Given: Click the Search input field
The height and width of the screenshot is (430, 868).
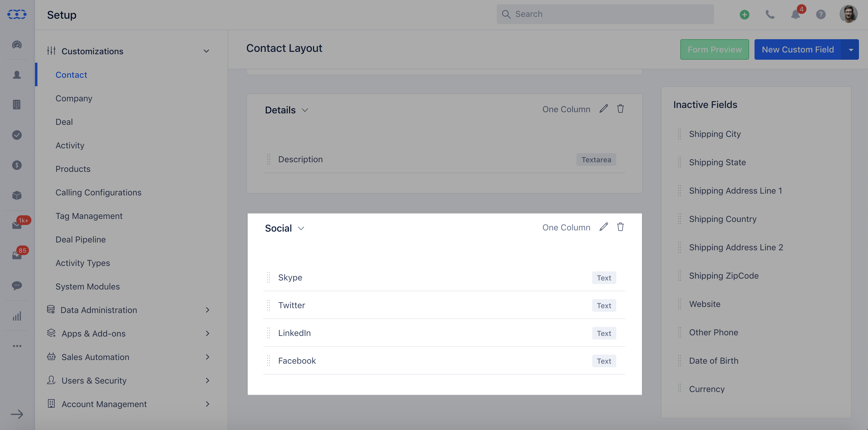Looking at the screenshot, I should coord(605,14).
